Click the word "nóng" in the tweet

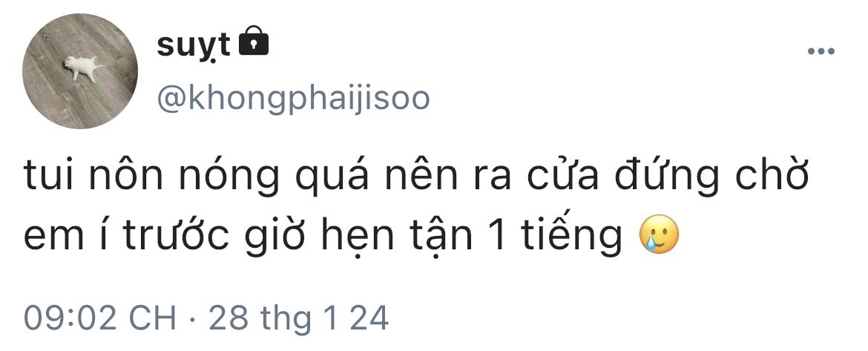pos(232,177)
